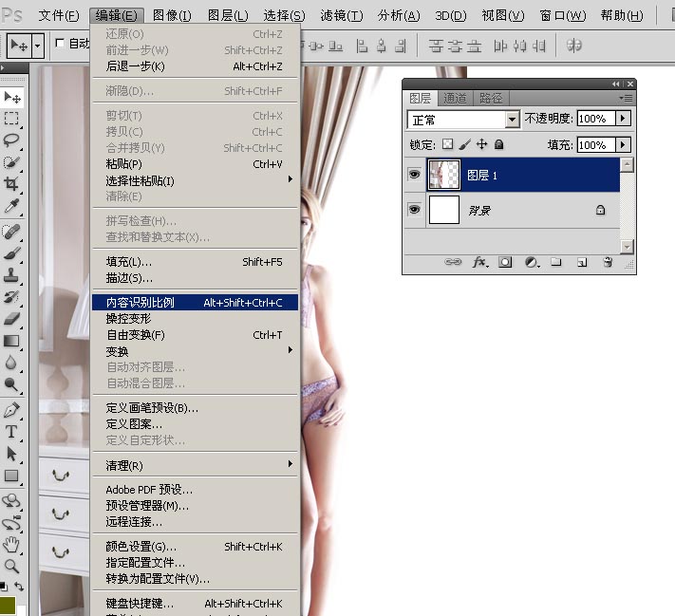Choose 操控变形 menu entry

pos(195,319)
